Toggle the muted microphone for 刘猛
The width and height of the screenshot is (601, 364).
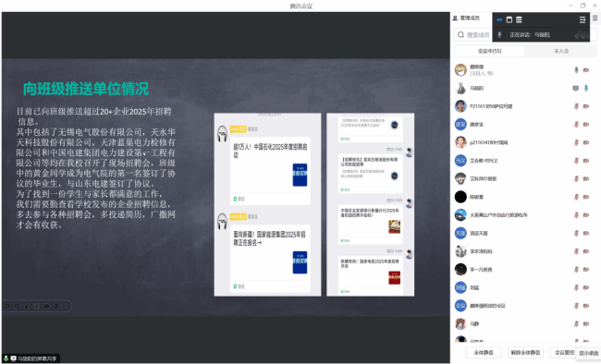tap(576, 287)
